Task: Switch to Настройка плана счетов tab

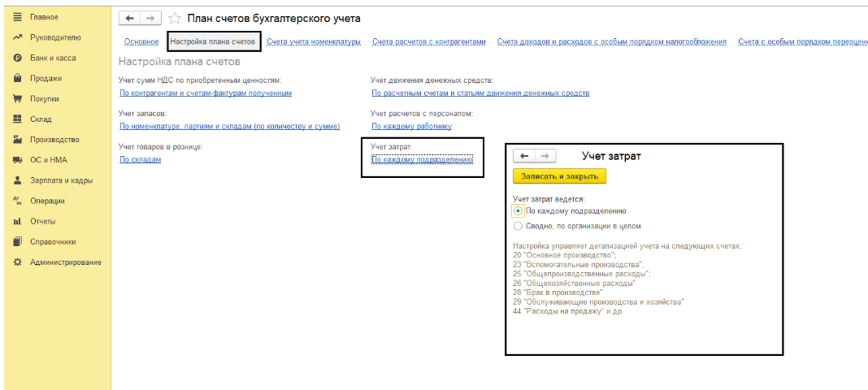Action: tap(213, 41)
